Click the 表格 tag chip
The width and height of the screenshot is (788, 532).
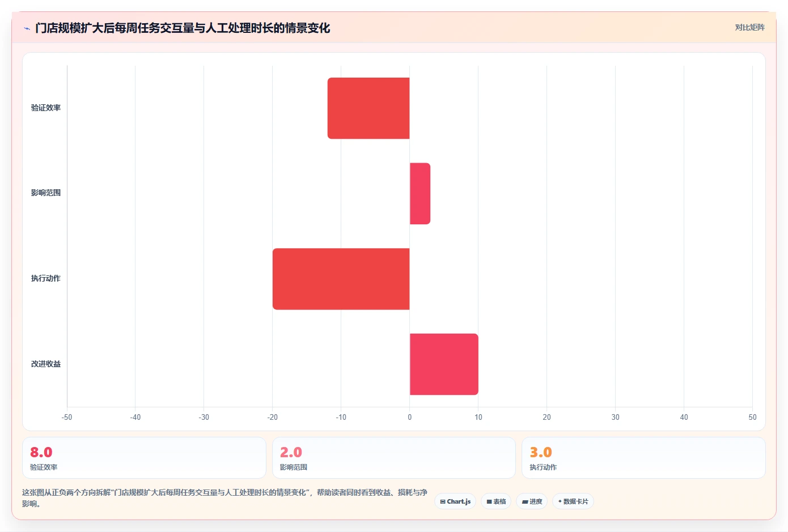point(496,501)
